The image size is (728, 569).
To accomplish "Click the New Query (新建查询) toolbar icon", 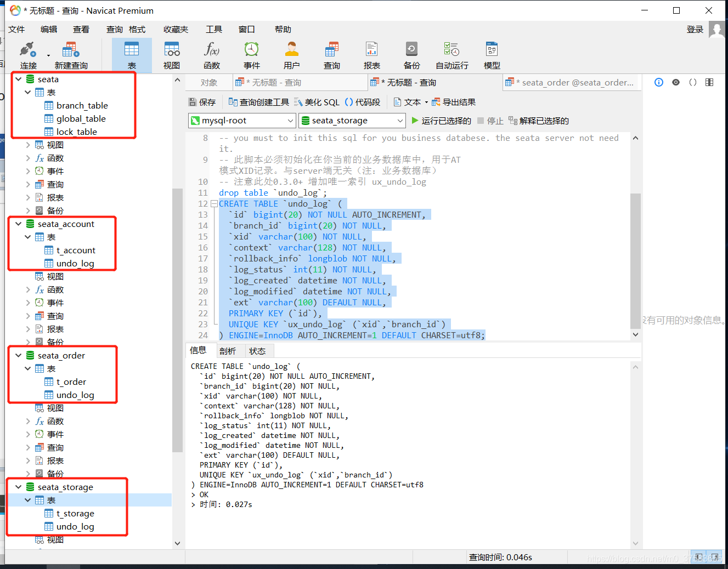I will [x=71, y=55].
